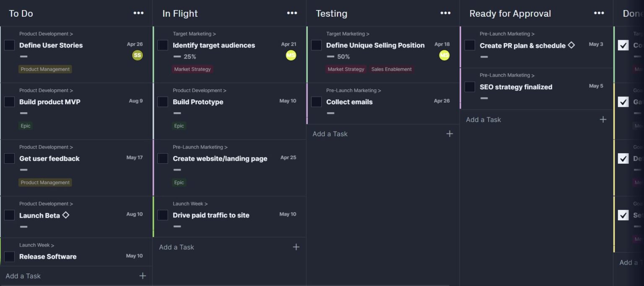This screenshot has width=644, height=286.
Task: Uncheck the top completed task in Done
Action: click(x=623, y=45)
